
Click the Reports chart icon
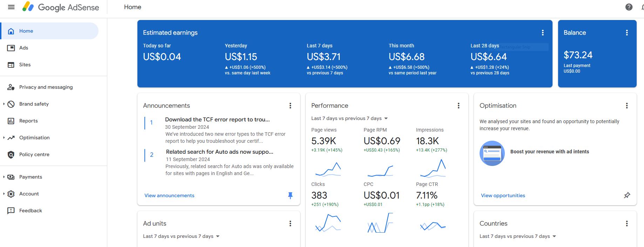pyautogui.click(x=11, y=121)
